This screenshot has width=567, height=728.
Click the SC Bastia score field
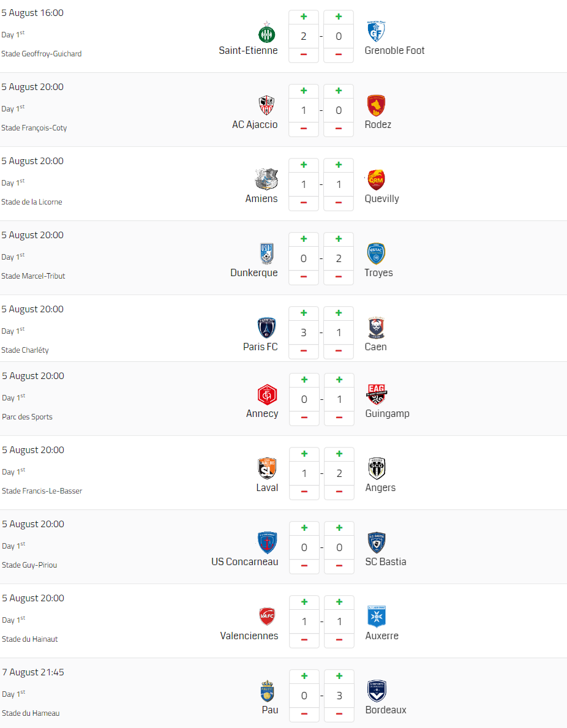339,547
